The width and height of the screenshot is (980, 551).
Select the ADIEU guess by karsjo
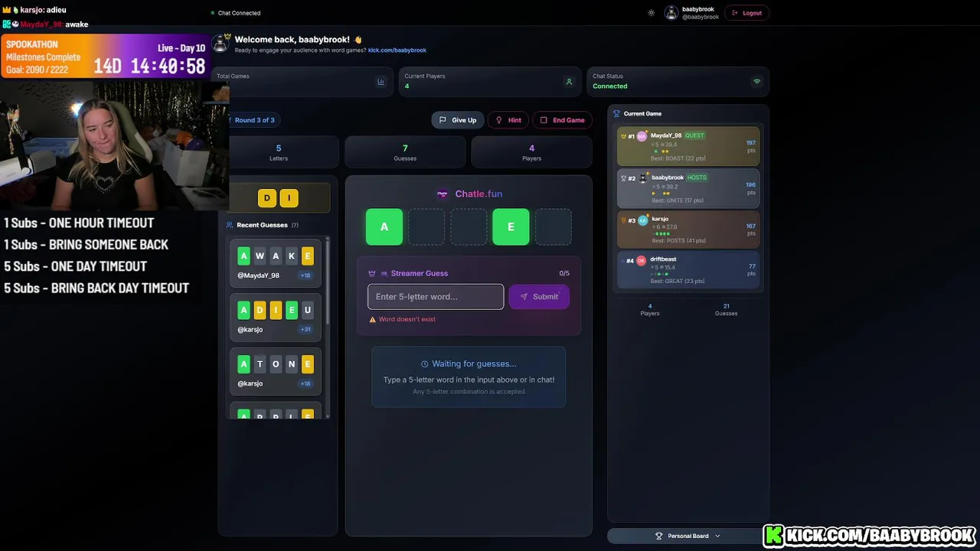[276, 318]
